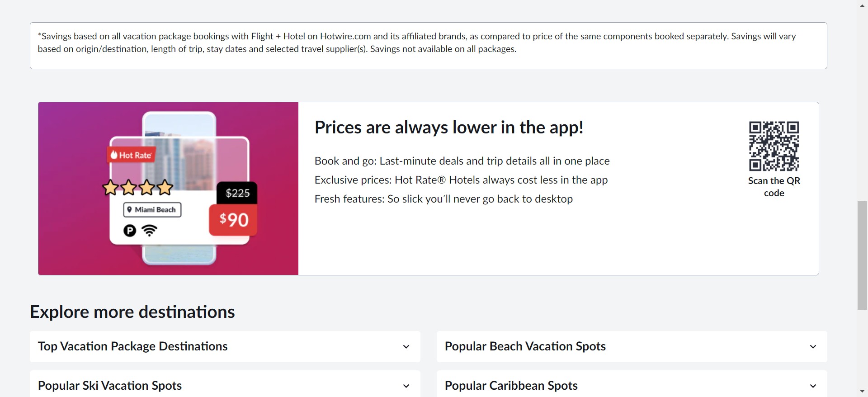Image resolution: width=868 pixels, height=397 pixels.
Task: Click the Miami Beach location pin tag
Action: tap(152, 210)
